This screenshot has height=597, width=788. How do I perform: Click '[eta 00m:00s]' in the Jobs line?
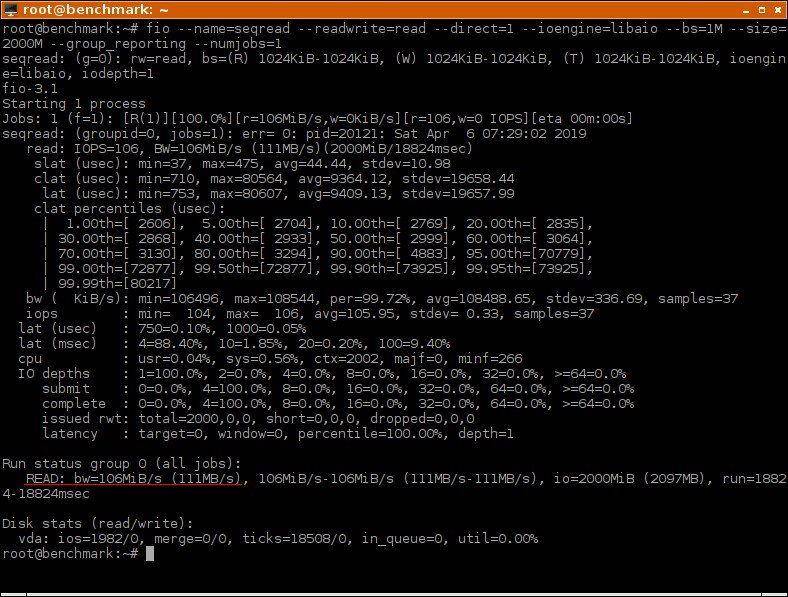click(x=581, y=119)
